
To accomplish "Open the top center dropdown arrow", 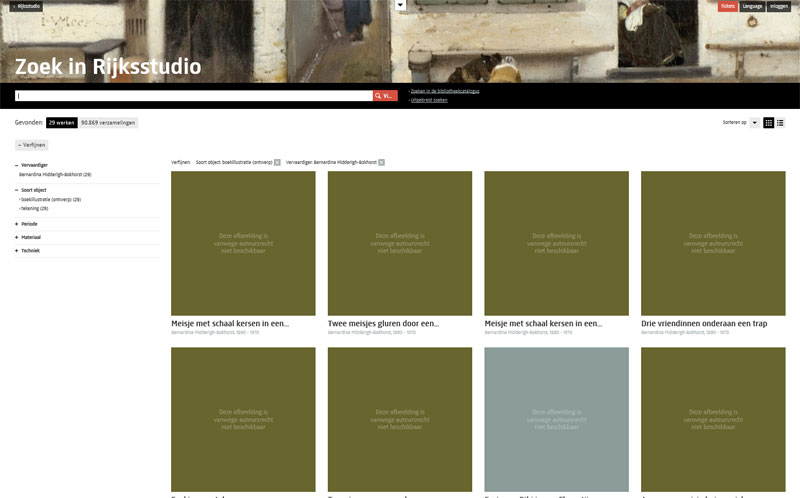I will pos(400,5).
